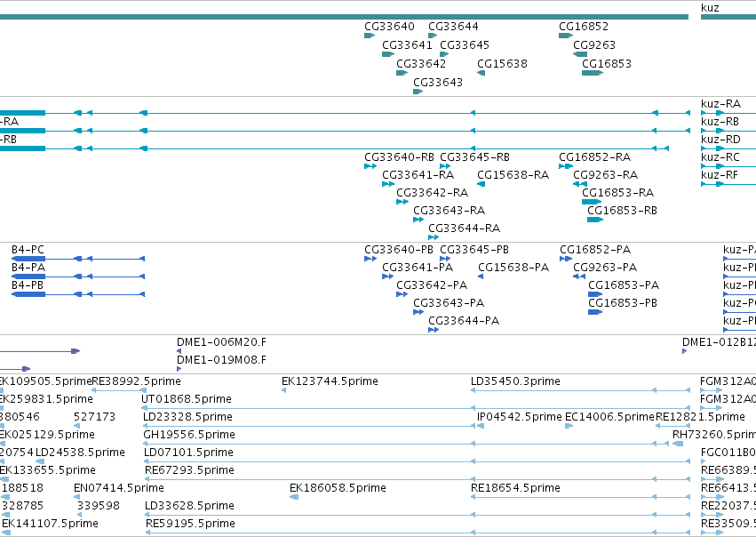Screen dimensions: 756x537
Task: Click protein label CG16853-PB
Action: point(623,303)
